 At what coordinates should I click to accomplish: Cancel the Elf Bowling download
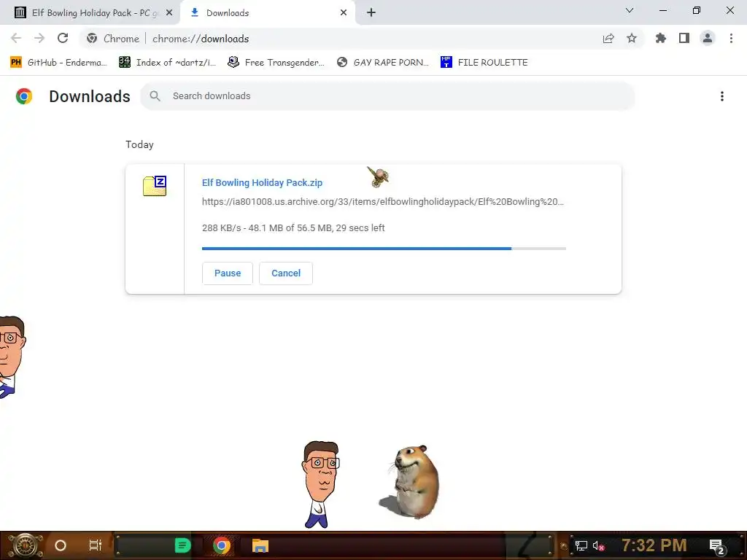point(286,273)
